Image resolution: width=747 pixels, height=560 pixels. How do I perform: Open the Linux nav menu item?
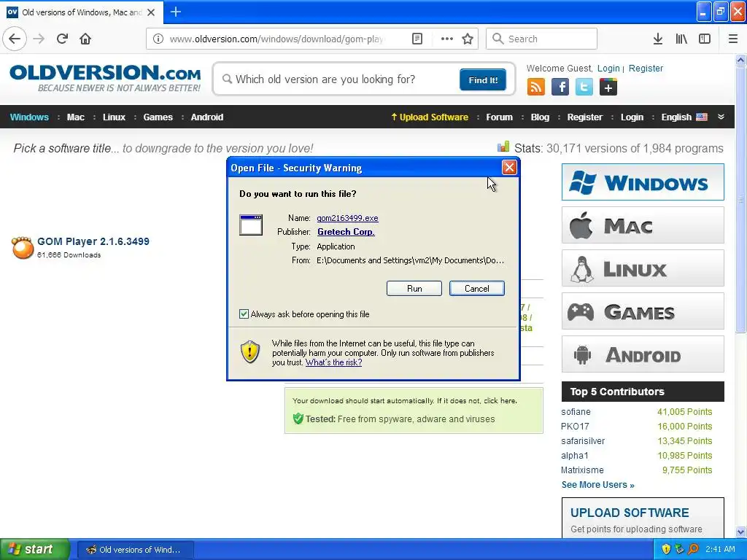(x=115, y=117)
